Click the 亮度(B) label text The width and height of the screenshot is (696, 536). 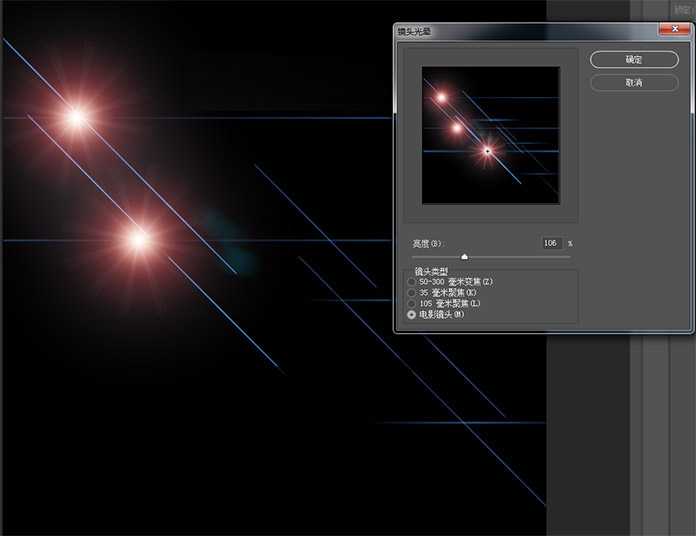click(428, 243)
